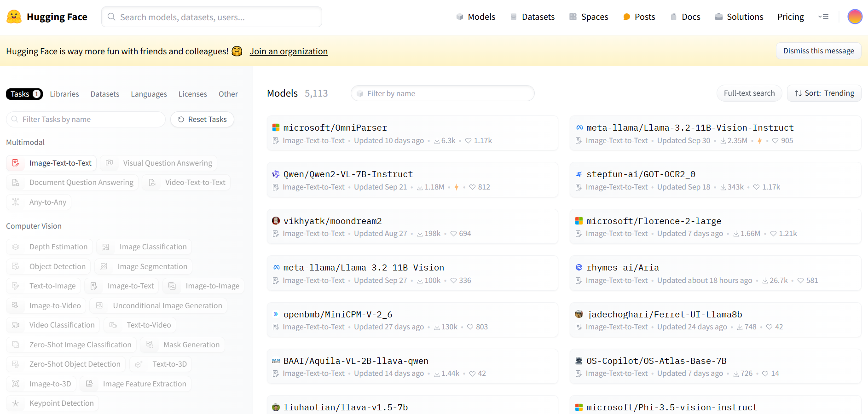Toggle the Depth Estimation filter

coord(49,247)
